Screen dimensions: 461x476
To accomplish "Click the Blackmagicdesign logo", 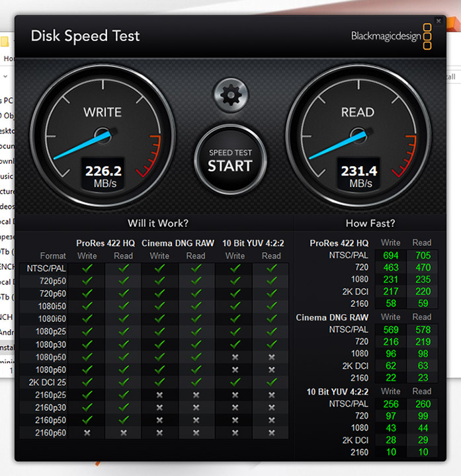I will pyautogui.click(x=391, y=36).
